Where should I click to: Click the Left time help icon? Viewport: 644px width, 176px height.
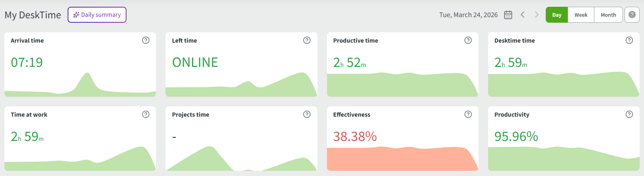point(307,40)
